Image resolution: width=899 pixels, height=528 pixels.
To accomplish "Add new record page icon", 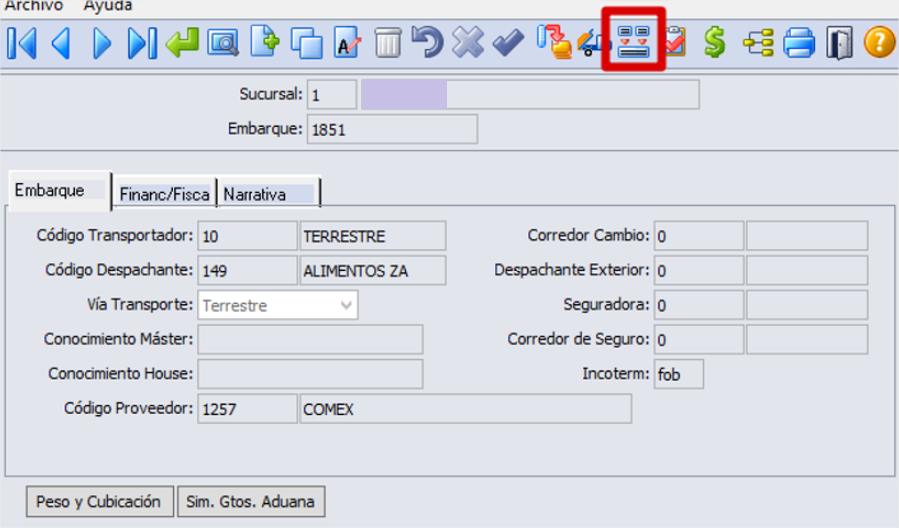I will (265, 41).
